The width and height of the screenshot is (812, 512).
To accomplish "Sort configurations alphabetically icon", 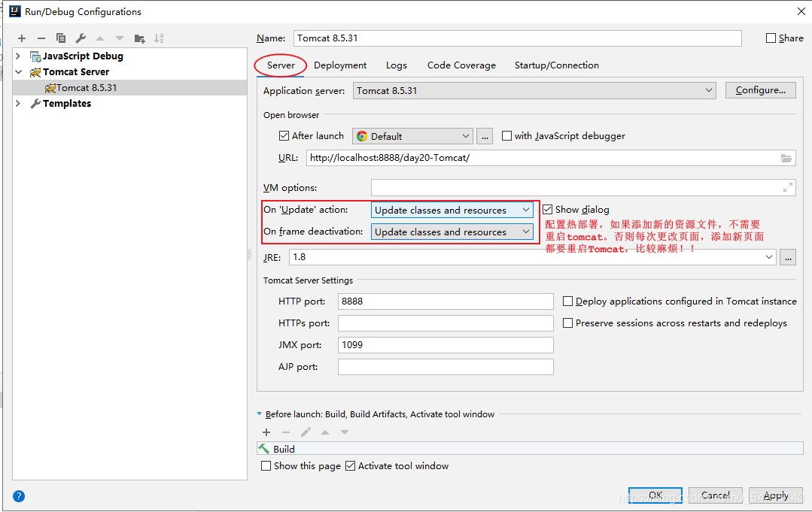I will [159, 38].
